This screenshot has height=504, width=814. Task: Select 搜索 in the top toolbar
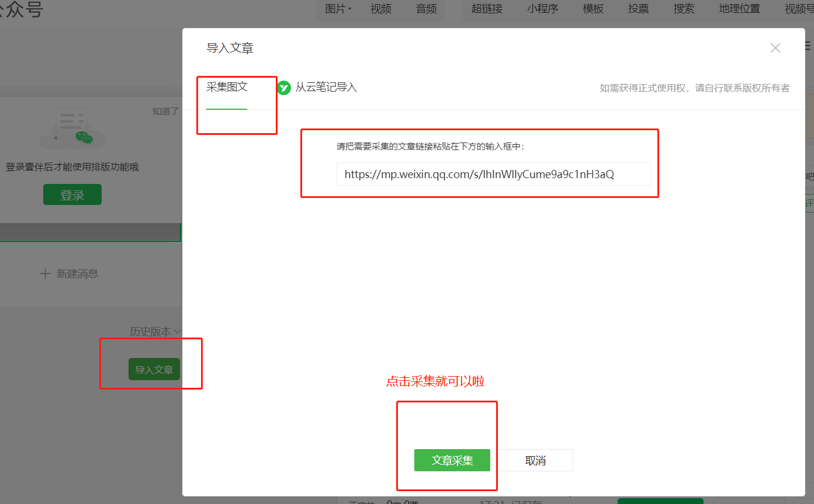[x=684, y=9]
